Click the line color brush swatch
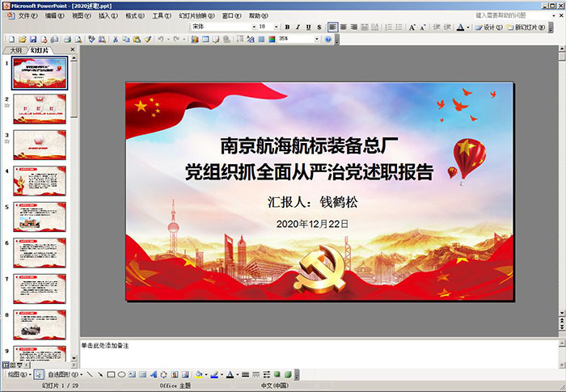This screenshot has height=392, width=566. 214,375
